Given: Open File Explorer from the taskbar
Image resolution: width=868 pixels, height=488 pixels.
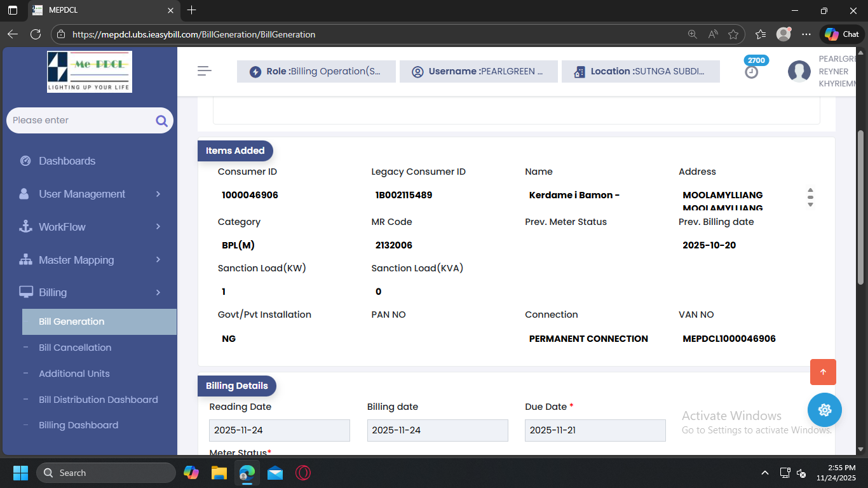Looking at the screenshot, I should [x=219, y=473].
